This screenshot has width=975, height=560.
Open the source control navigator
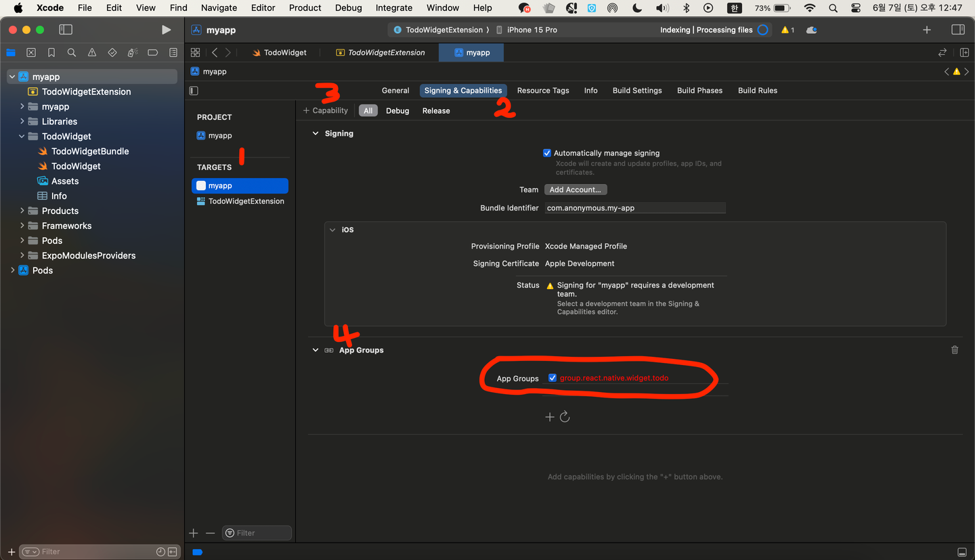pos(31,53)
